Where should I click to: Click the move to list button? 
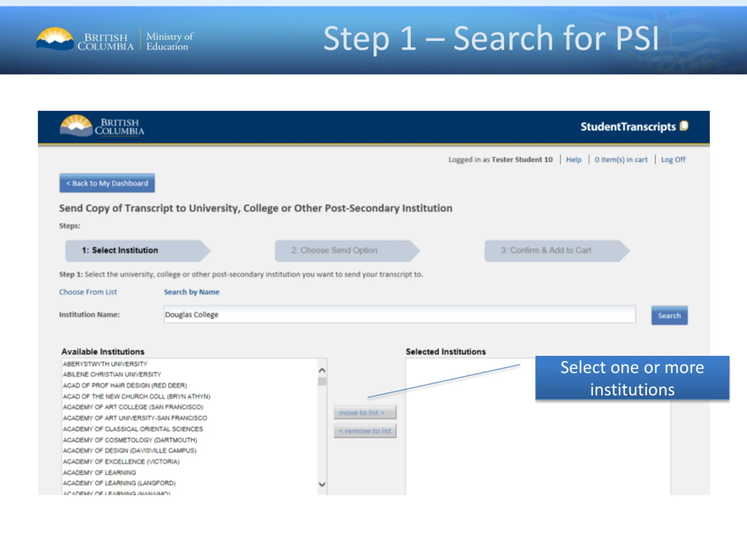tap(365, 412)
